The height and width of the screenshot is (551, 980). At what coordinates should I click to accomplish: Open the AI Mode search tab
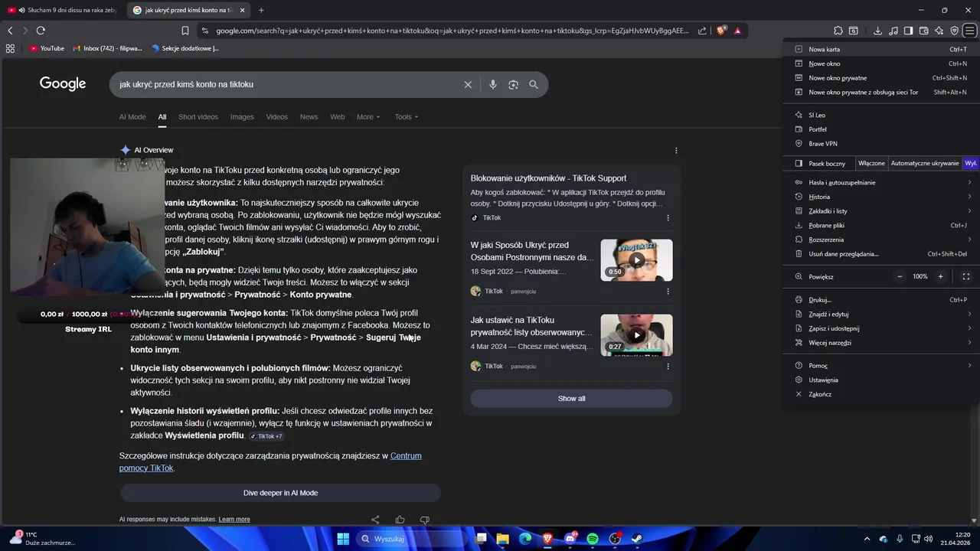132,117
